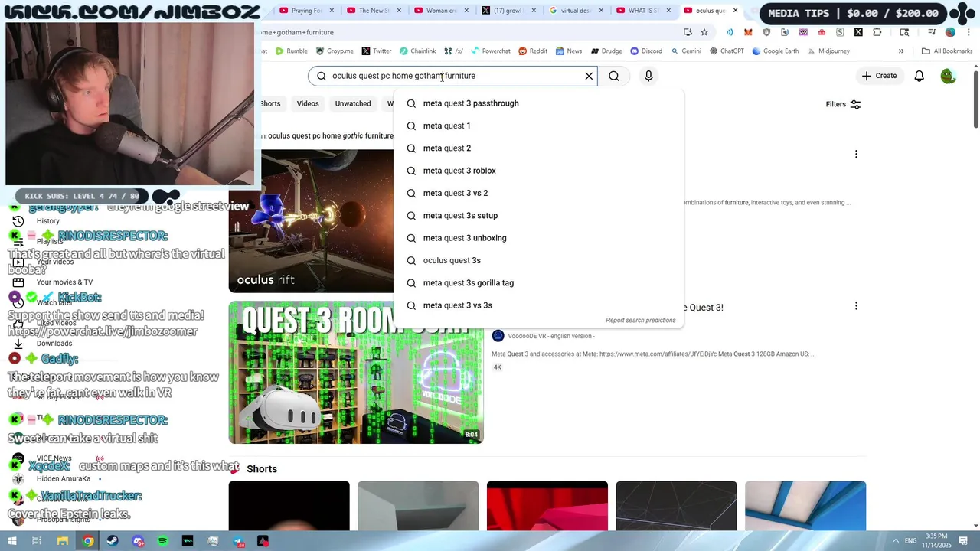
Task: Open the taskbar clock and date
Action: [x=936, y=541]
